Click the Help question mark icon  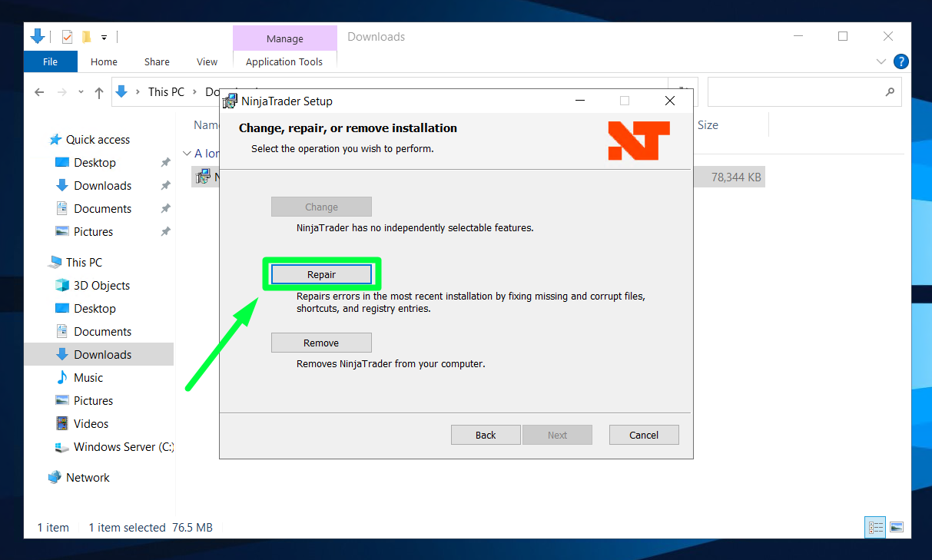tap(901, 61)
